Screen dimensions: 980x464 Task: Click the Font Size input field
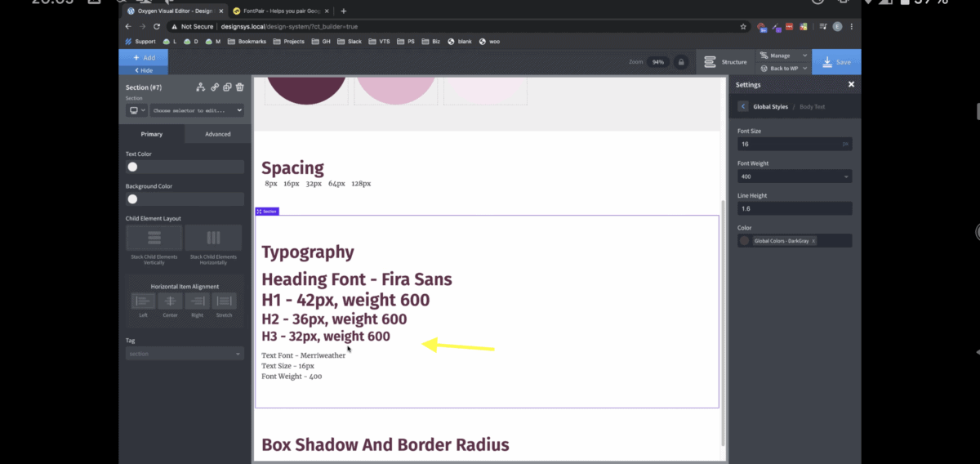[x=788, y=144]
